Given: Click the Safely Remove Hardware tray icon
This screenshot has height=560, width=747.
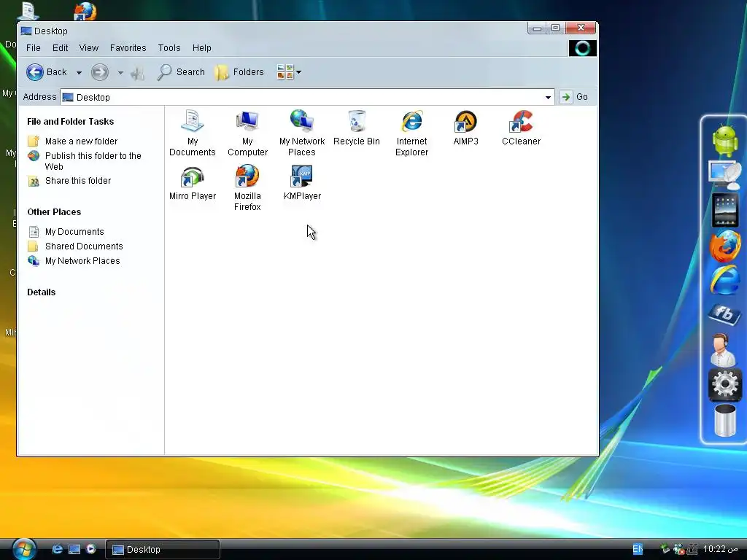Looking at the screenshot, I should point(665,549).
